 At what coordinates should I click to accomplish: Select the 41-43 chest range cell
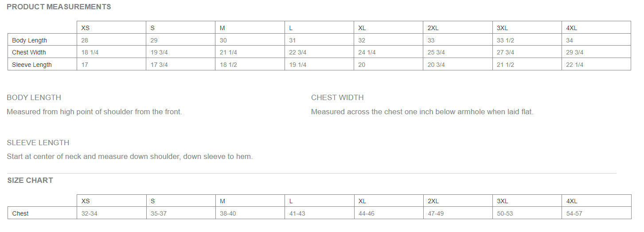click(x=297, y=213)
